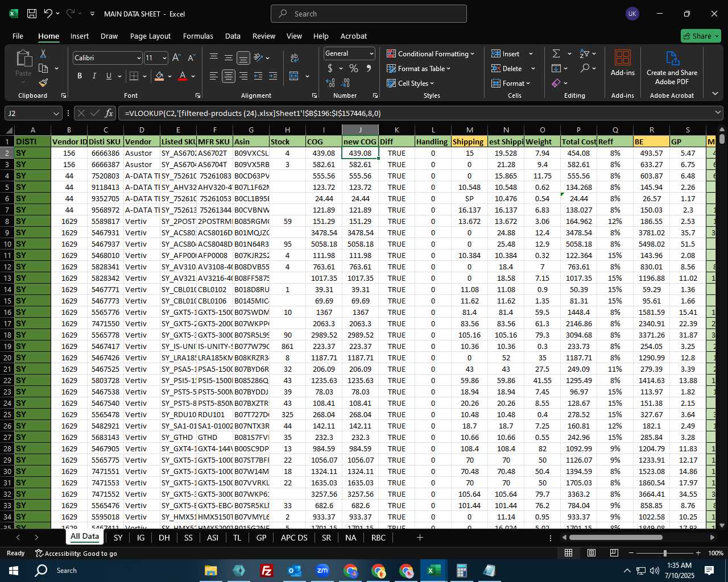728x582 pixels.
Task: Switch to the Data ribbon tab
Action: tap(233, 36)
